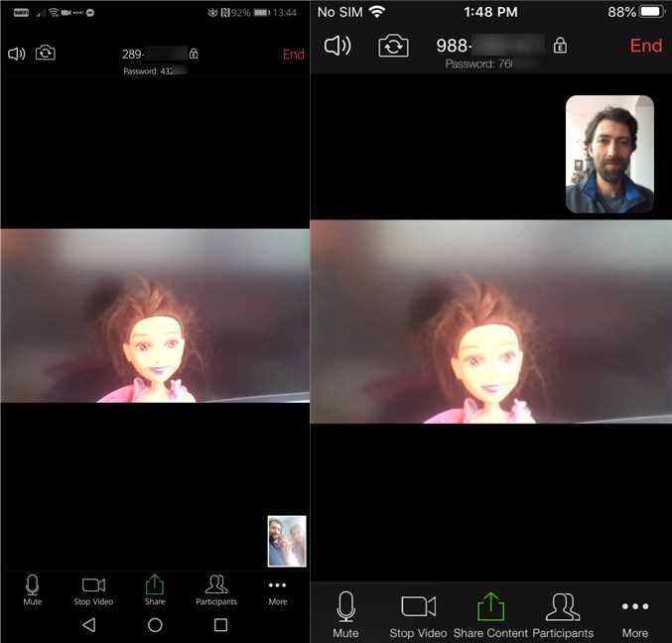Open Participants on the Android toolbar

216,590
